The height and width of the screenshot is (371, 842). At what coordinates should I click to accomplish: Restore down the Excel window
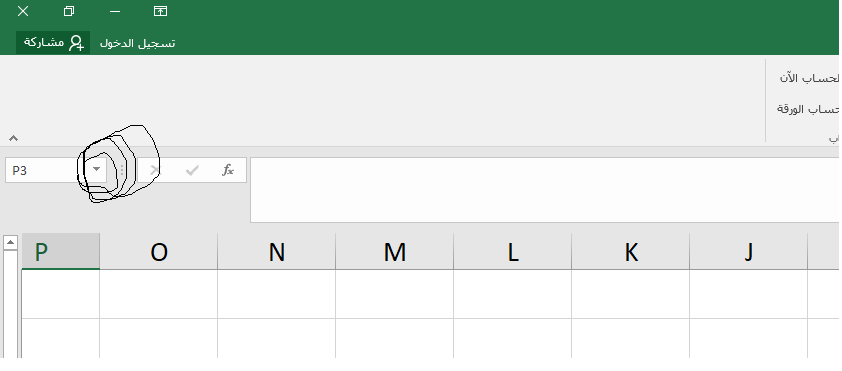(69, 11)
